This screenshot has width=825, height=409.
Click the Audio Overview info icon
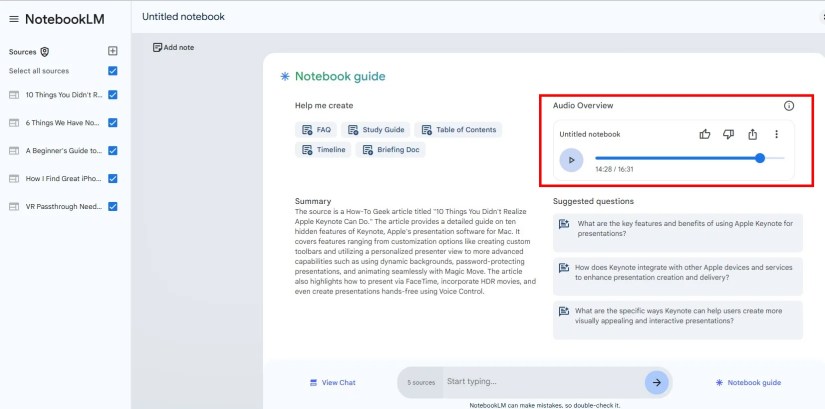(789, 106)
